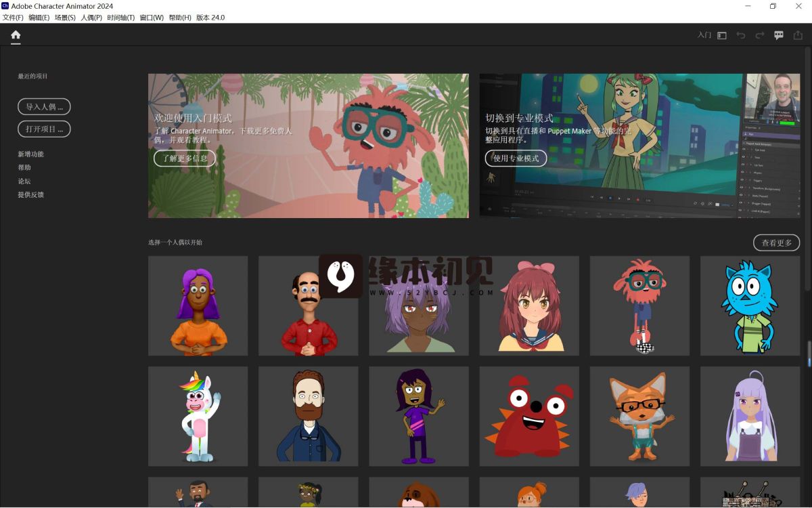Image resolution: width=812 pixels, height=508 pixels.
Task: Click the 选择一个人偶以开始 heading
Action: point(175,242)
